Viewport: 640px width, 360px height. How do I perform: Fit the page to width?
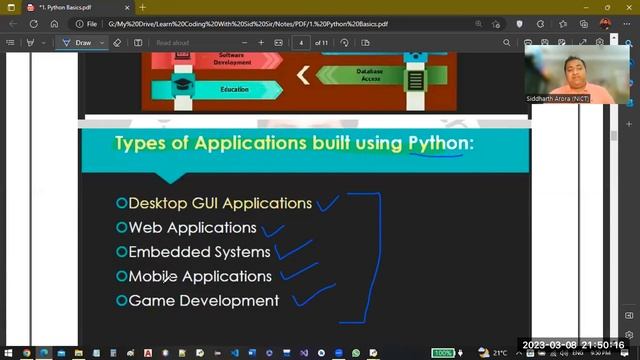pyautogui.click(x=278, y=42)
